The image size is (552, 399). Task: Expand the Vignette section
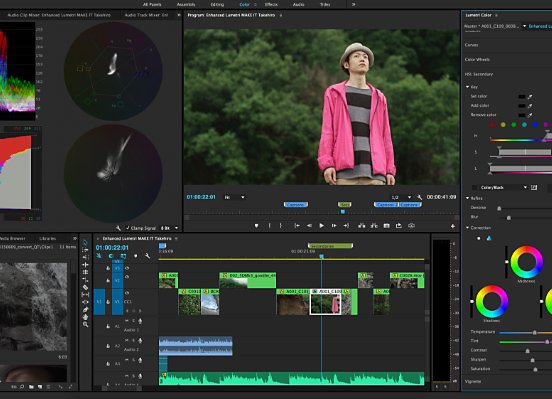point(473,381)
